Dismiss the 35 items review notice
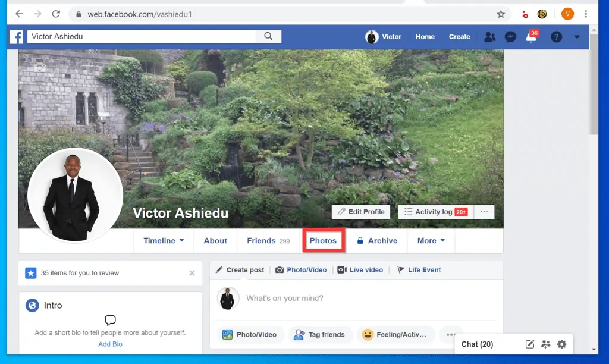 point(192,273)
